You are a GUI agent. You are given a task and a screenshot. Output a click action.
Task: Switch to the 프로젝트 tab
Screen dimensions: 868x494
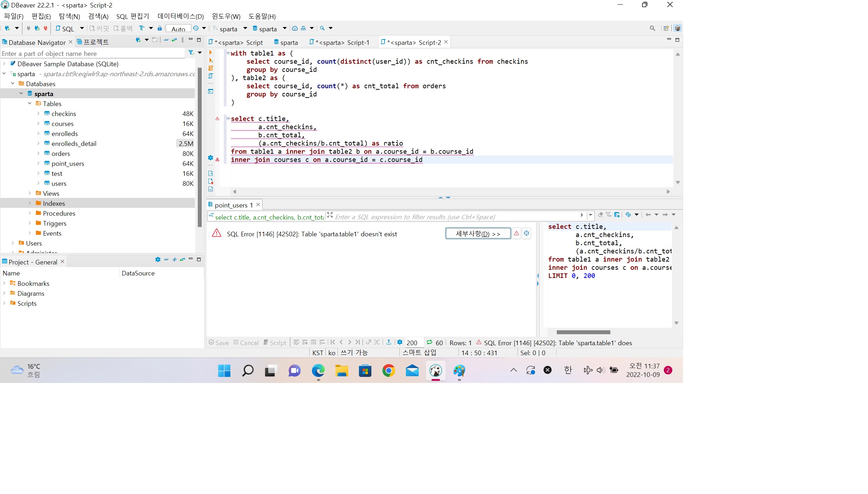tap(93, 42)
